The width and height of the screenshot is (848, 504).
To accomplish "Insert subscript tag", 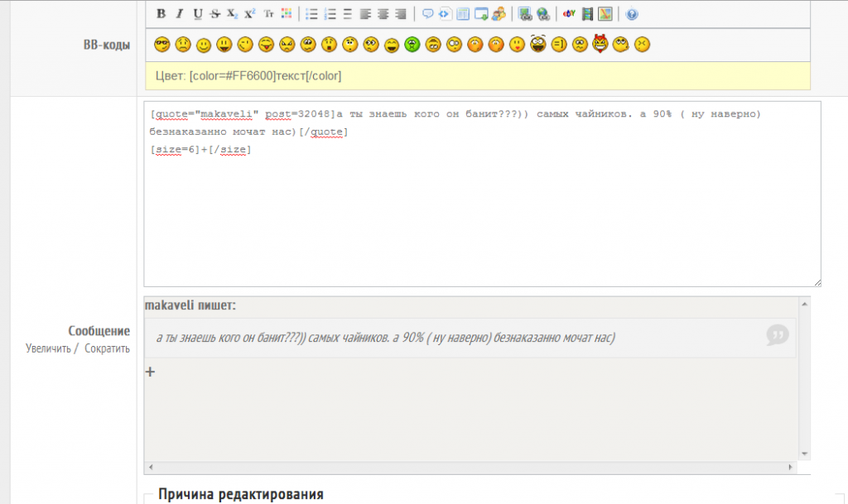I will point(233,13).
